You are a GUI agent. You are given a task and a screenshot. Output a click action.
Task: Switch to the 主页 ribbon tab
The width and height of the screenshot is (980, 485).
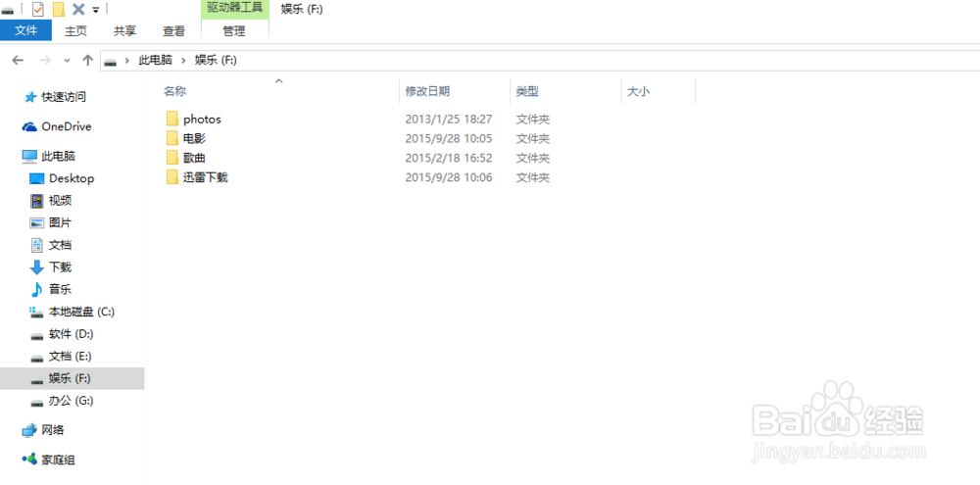[75, 30]
